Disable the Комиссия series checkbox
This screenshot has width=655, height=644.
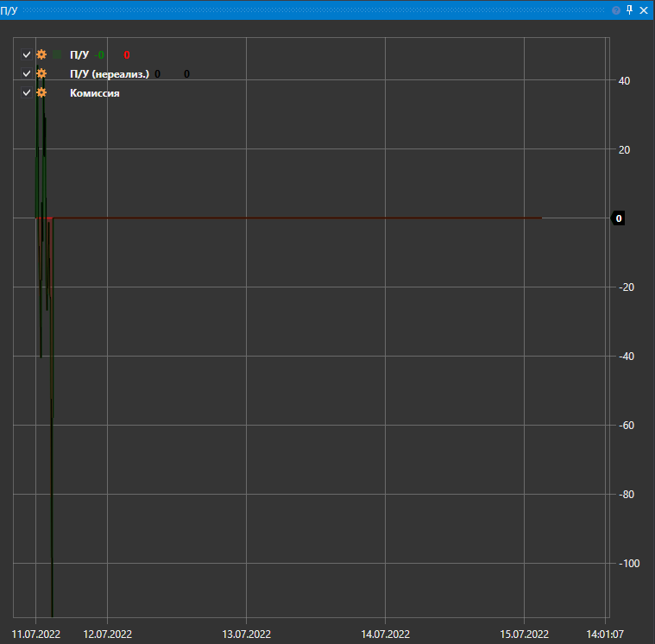click(x=27, y=93)
